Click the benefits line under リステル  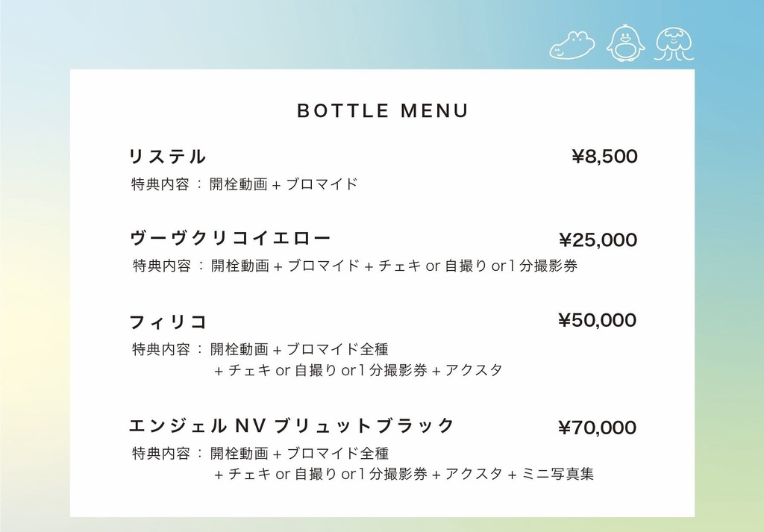point(245,184)
